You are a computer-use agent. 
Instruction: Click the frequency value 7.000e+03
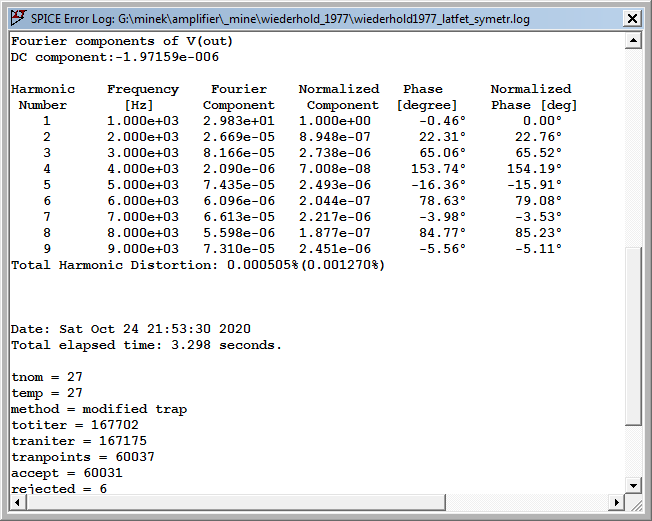click(143, 217)
